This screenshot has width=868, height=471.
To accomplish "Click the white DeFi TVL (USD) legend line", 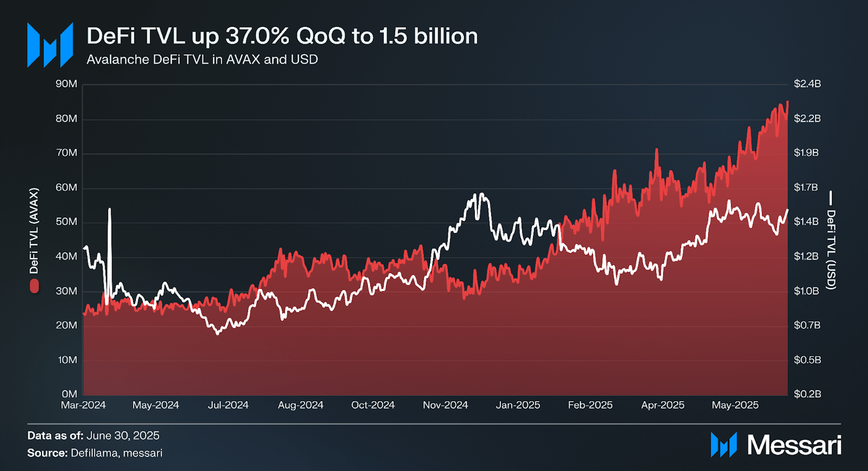I will (831, 198).
